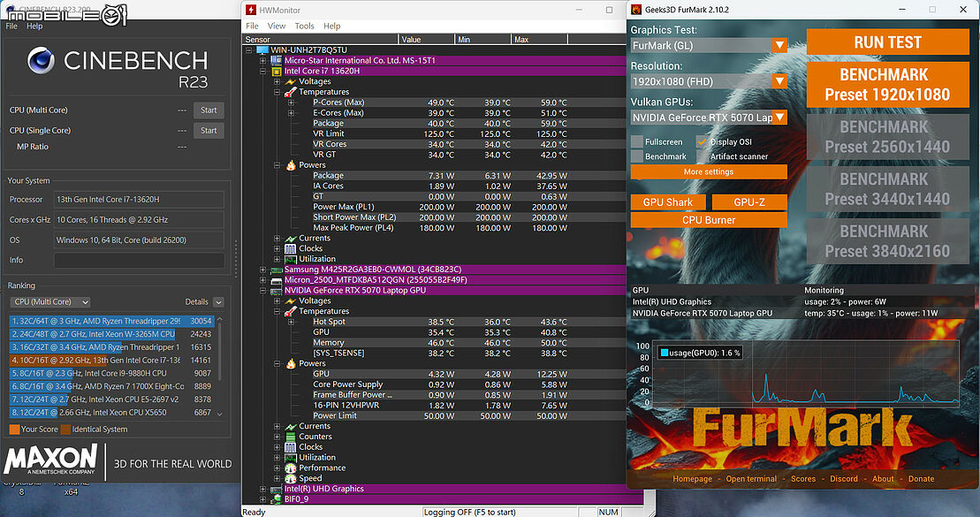The height and width of the screenshot is (517, 980).
Task: Click the Info input field in Cinebench
Action: point(139,260)
